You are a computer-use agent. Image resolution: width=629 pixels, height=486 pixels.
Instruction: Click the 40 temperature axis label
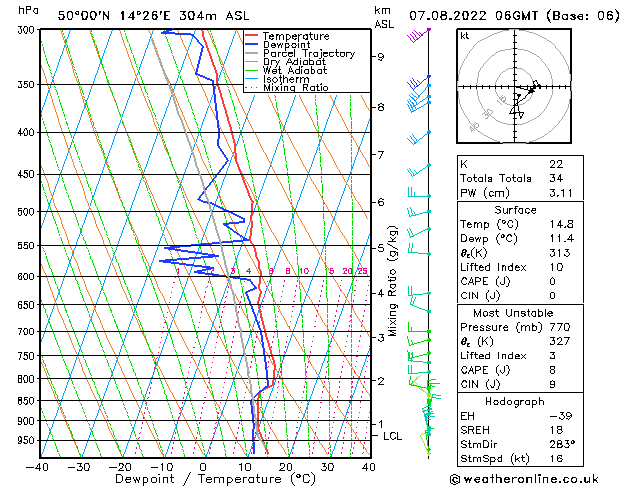(x=369, y=467)
